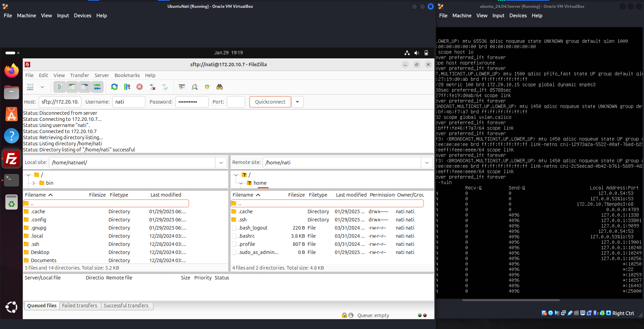This screenshot has height=329, width=644.
Task: Click the binoculars file search icon
Action: point(220,87)
